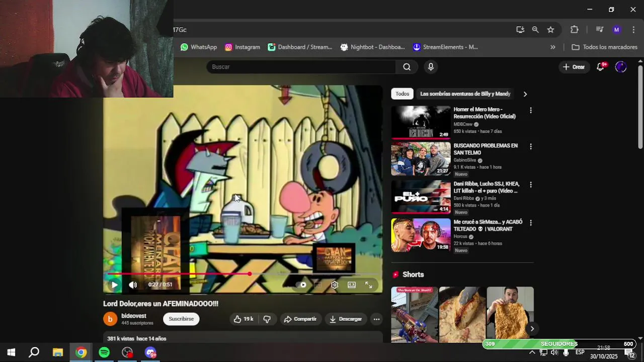Screen dimensions: 644x362
Task: Open the Windows Start menu
Action: (11, 352)
